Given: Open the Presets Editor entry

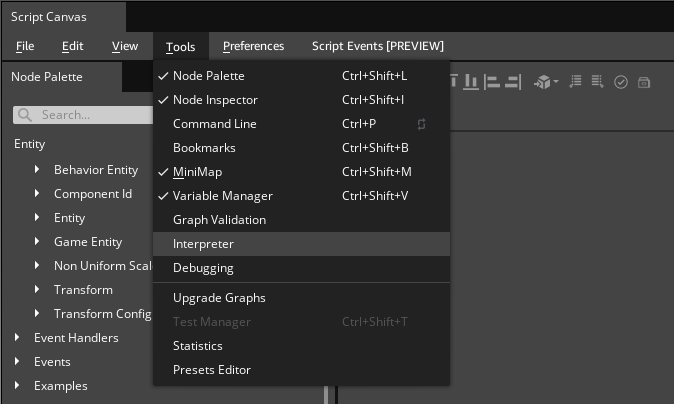Looking at the screenshot, I should coord(212,370).
